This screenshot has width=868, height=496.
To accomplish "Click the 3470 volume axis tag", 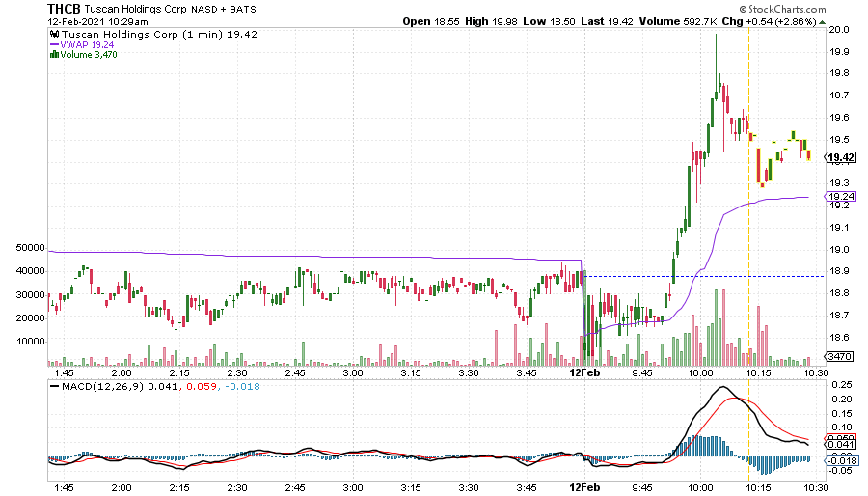I will click(x=840, y=356).
